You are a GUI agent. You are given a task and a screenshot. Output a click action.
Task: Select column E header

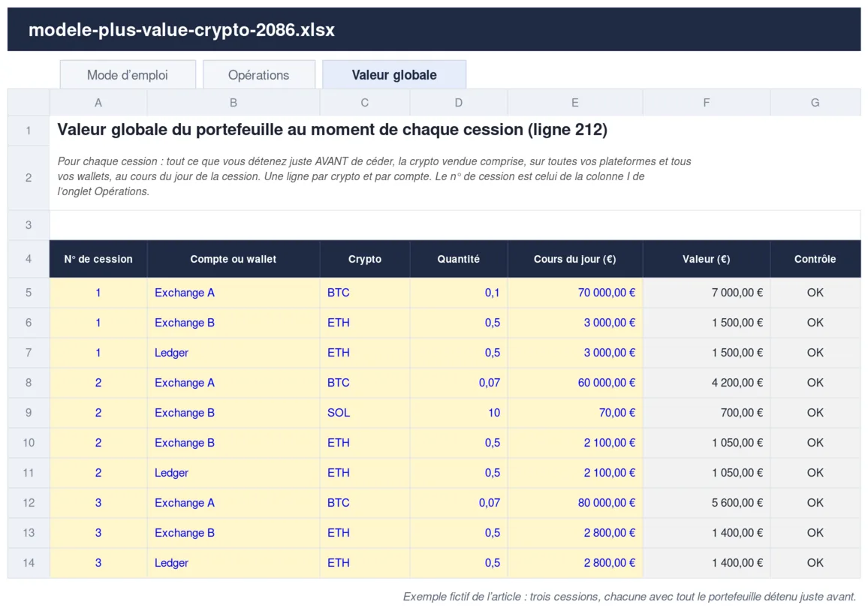pos(575,102)
